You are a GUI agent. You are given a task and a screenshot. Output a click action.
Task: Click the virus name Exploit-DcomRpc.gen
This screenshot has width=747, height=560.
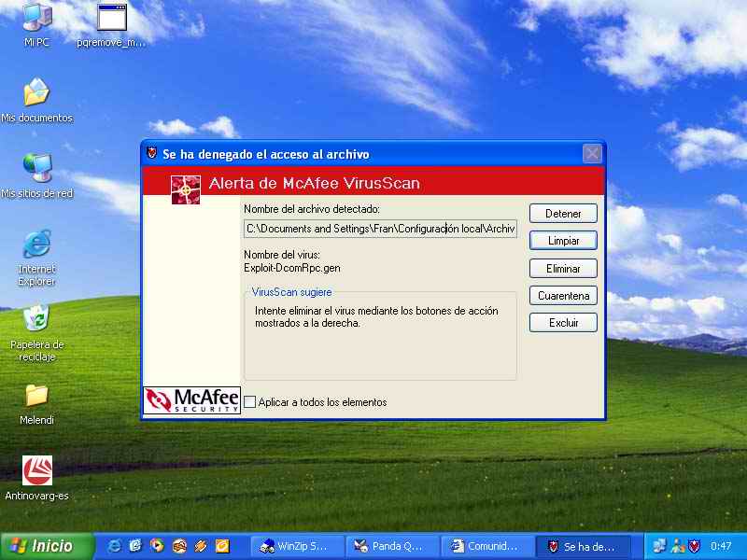pyautogui.click(x=292, y=268)
